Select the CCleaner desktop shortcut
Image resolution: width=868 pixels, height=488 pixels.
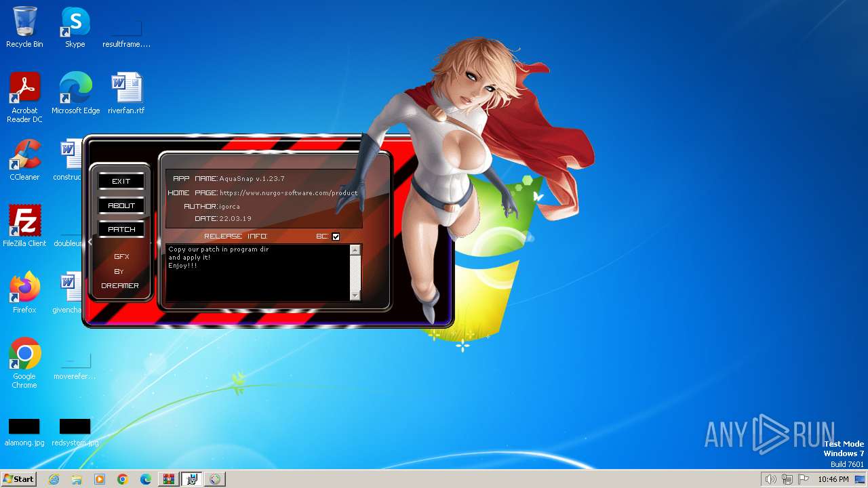[x=24, y=160]
